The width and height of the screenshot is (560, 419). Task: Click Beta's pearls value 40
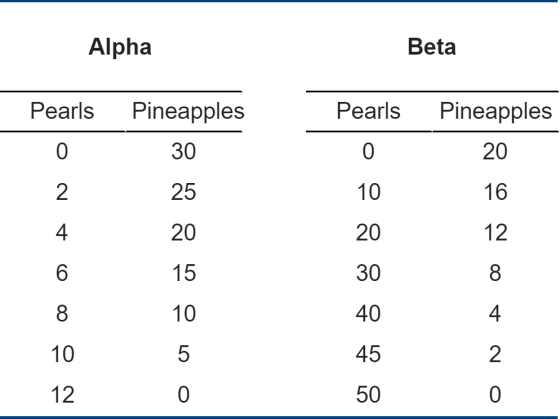click(368, 314)
